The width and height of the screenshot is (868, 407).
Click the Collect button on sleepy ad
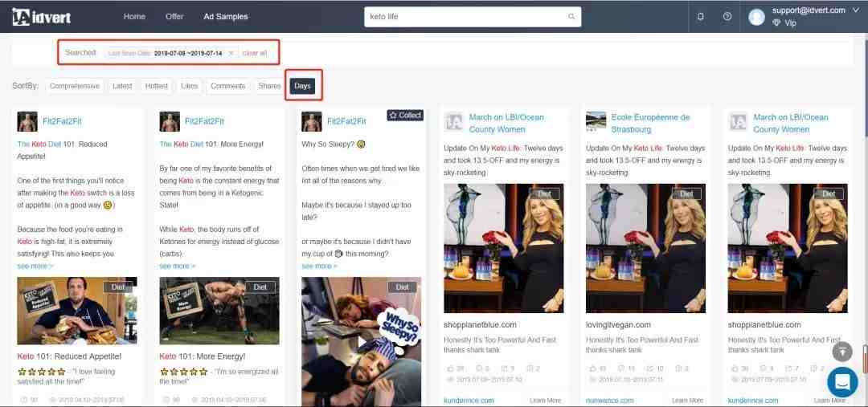(x=405, y=115)
